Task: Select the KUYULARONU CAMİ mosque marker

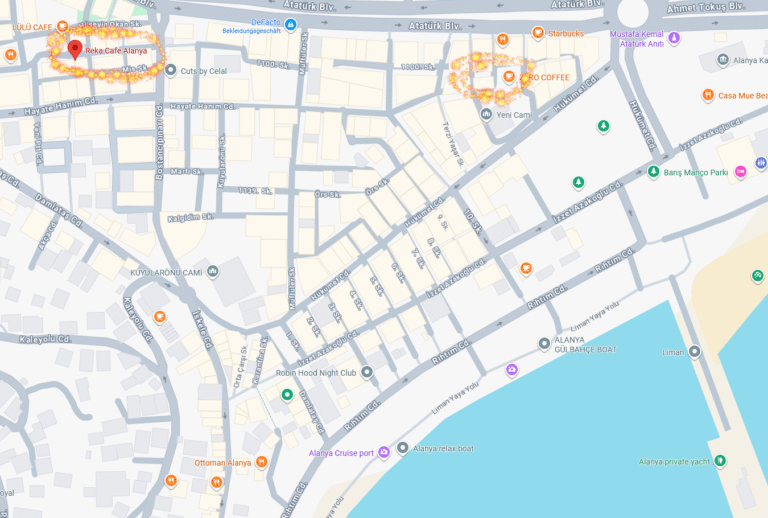Action: tap(213, 271)
